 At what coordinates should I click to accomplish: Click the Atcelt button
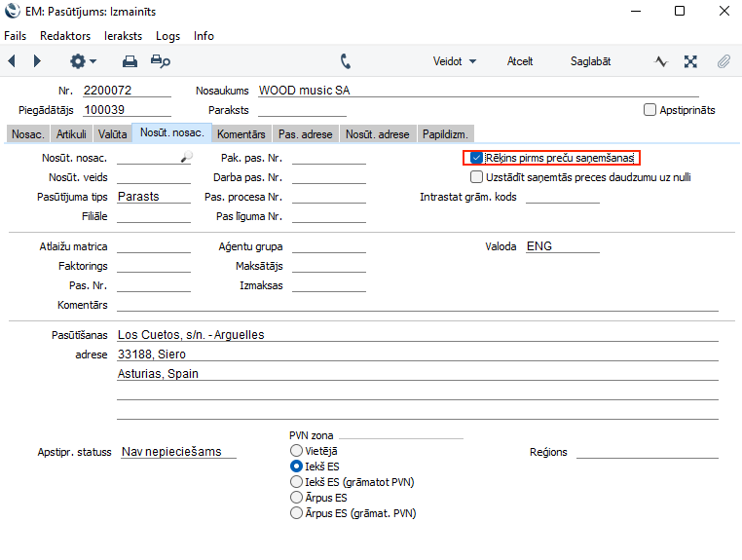tap(520, 61)
